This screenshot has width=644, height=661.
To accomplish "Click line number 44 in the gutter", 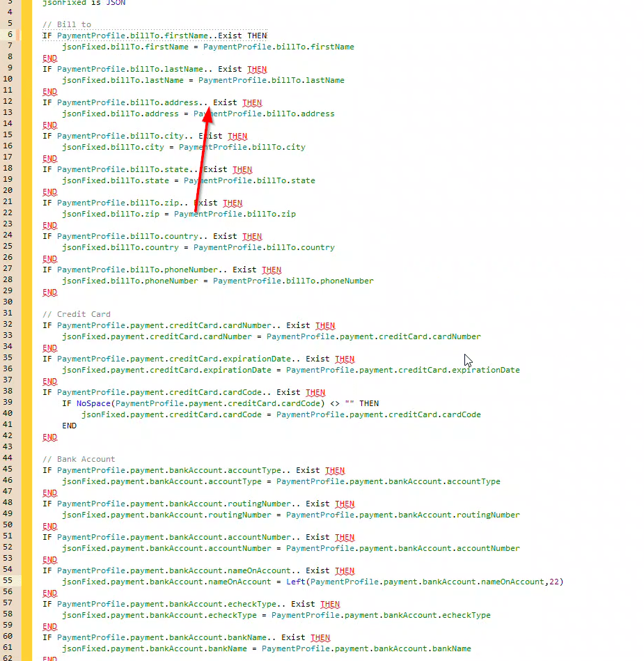I will (x=8, y=459).
